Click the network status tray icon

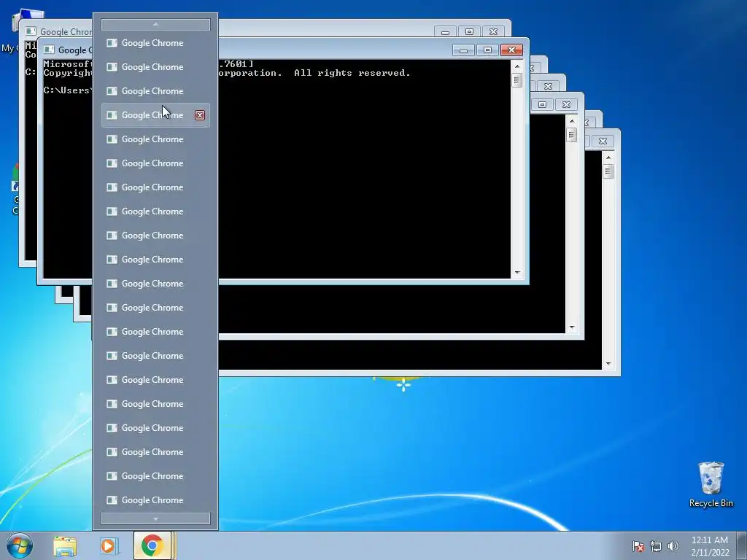pos(656,546)
